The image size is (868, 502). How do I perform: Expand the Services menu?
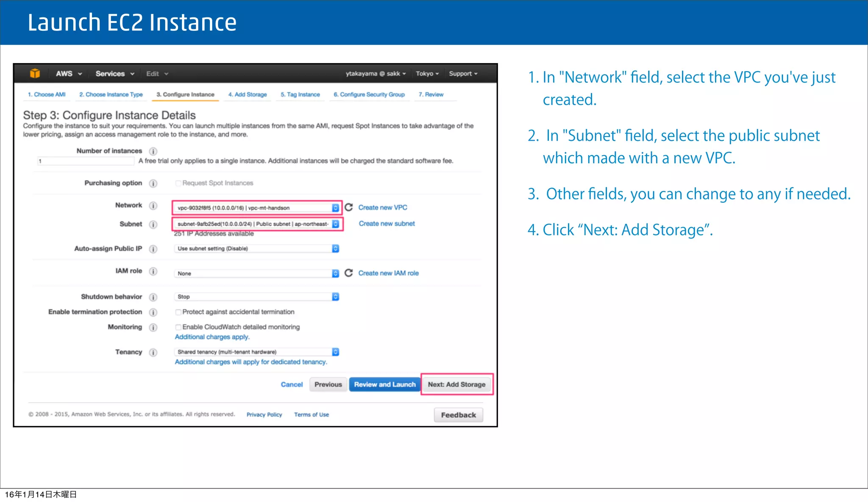click(x=115, y=74)
